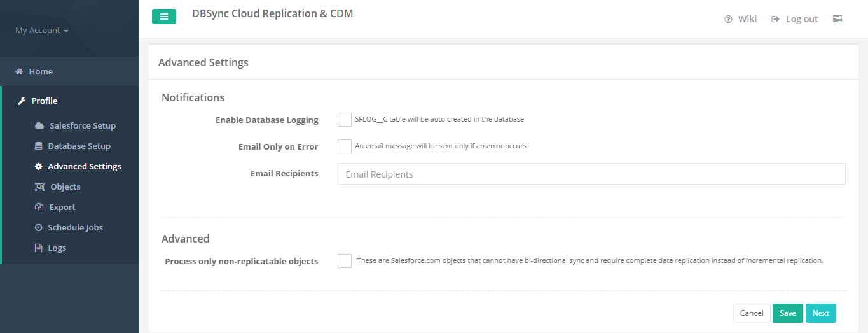Open the top-right panel list icon
The width and height of the screenshot is (868, 333).
837,19
